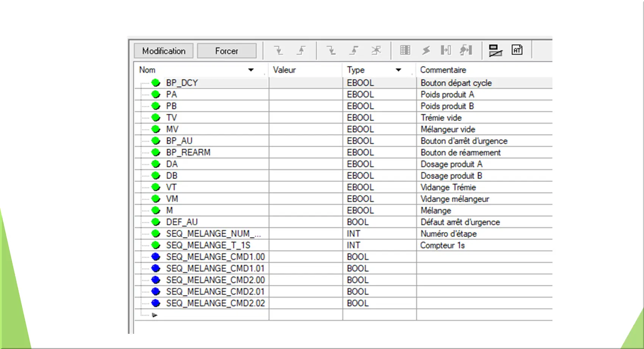Click the blue icon of SEQ_MELANGE_CMD2.02
Image resolution: width=644 pixels, height=349 pixels.
156,303
